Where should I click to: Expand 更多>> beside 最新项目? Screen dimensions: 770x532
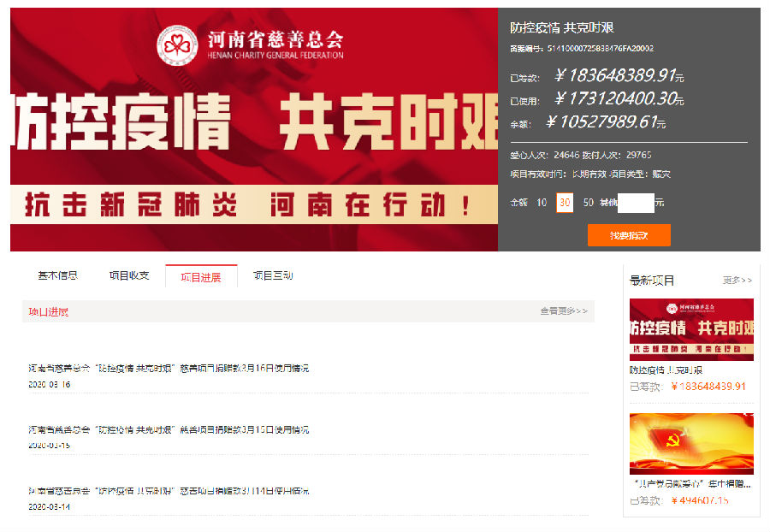(x=737, y=280)
